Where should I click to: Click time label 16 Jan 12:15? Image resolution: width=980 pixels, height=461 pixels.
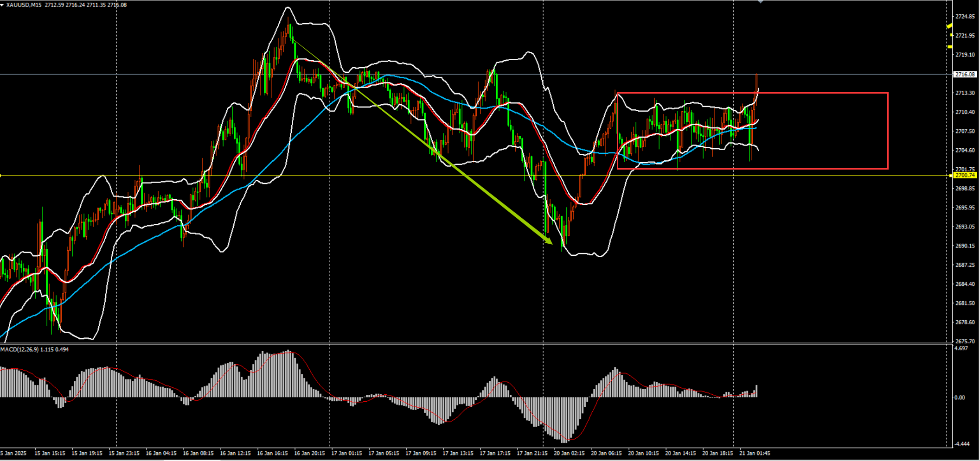tap(236, 453)
